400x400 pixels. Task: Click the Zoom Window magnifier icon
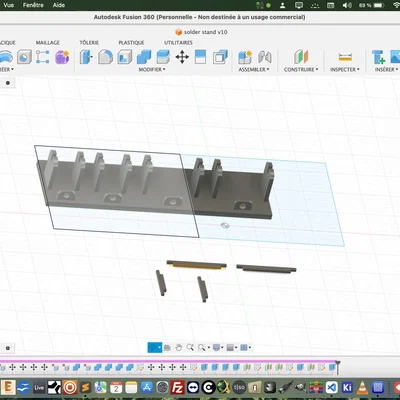[202, 348]
